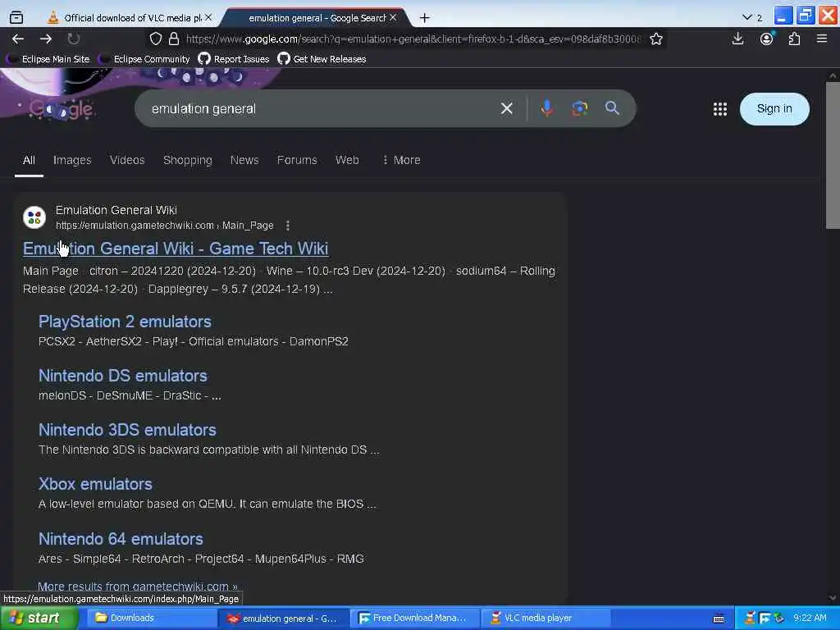Click the vertical page scrollbar thumb

[833, 155]
